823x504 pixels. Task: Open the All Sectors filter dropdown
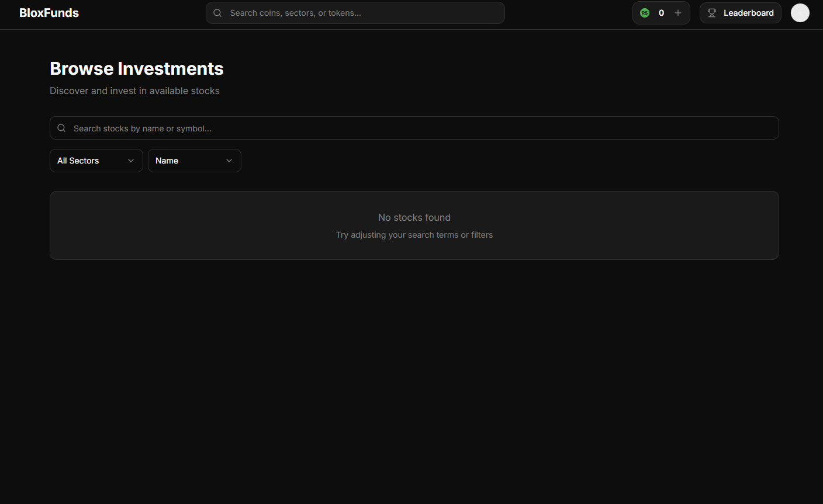(x=88, y=161)
